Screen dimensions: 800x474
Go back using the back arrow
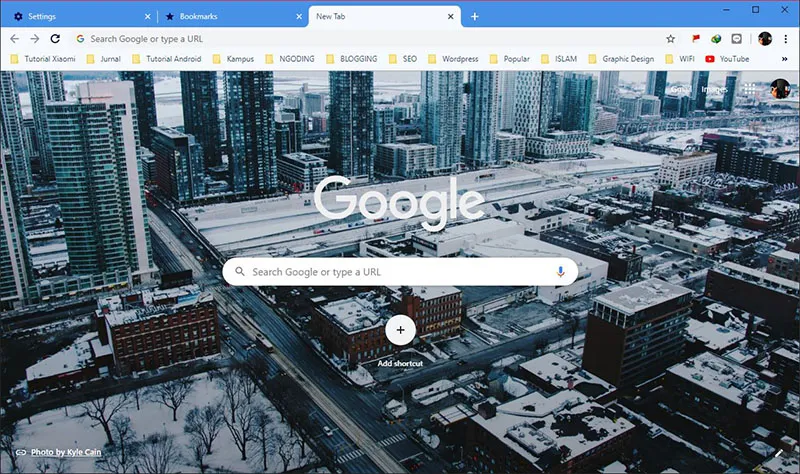pos(15,39)
